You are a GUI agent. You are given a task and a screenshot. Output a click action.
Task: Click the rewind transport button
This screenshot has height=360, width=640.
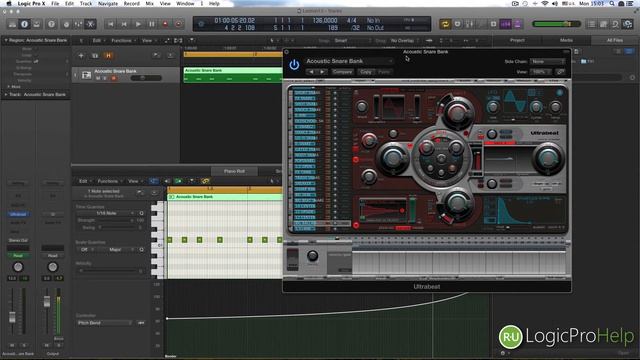tap(111, 24)
